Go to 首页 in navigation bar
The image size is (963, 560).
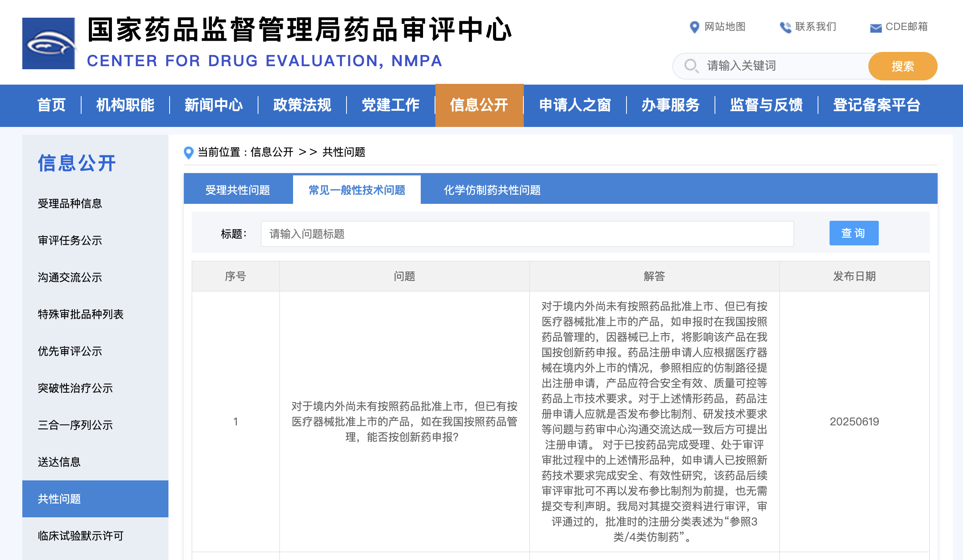pos(52,105)
